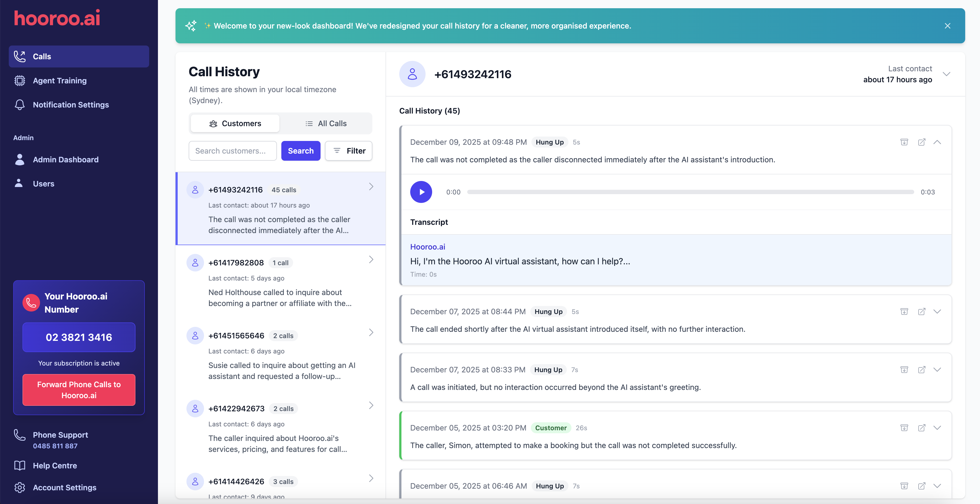Select customer +61451565646
This screenshot has height=504, width=980.
(x=281, y=355)
